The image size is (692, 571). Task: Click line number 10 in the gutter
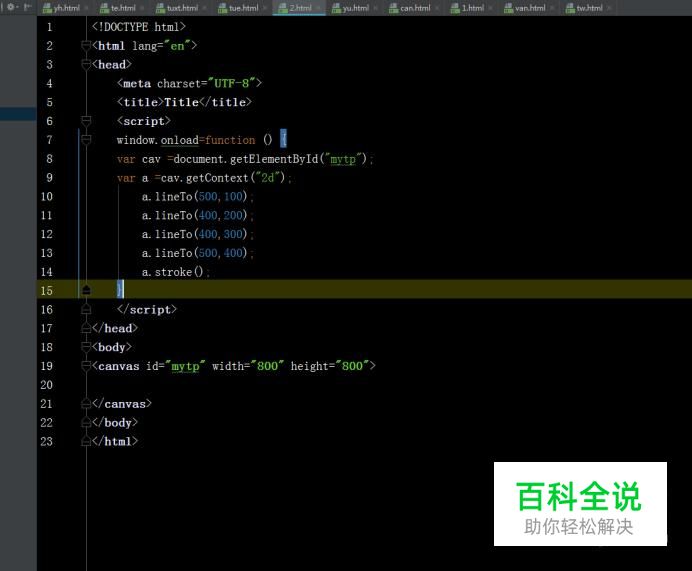(x=47, y=196)
